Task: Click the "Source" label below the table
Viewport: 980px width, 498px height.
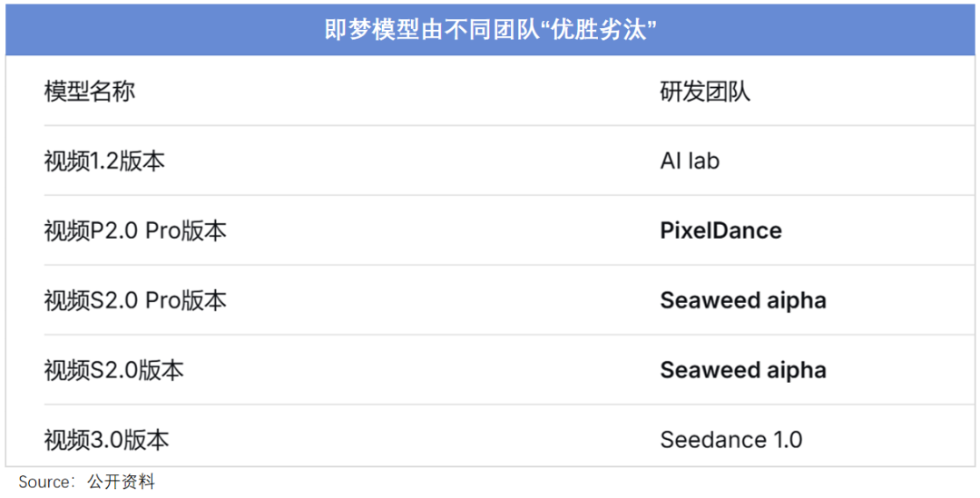Action: pos(45,482)
